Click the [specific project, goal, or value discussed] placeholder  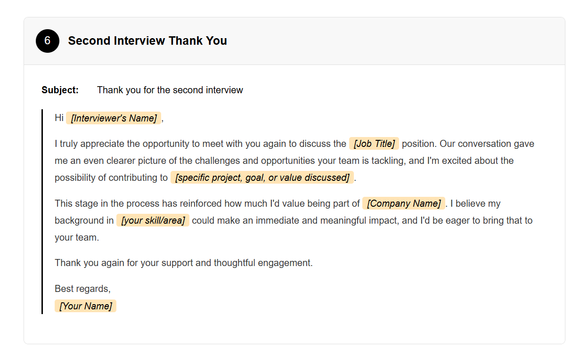pyautogui.click(x=262, y=178)
